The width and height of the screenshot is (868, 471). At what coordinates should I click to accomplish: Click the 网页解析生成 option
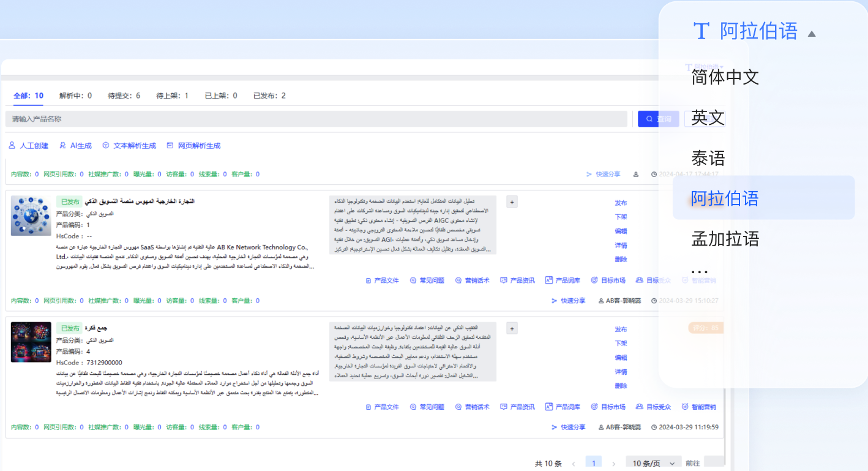tap(193, 146)
